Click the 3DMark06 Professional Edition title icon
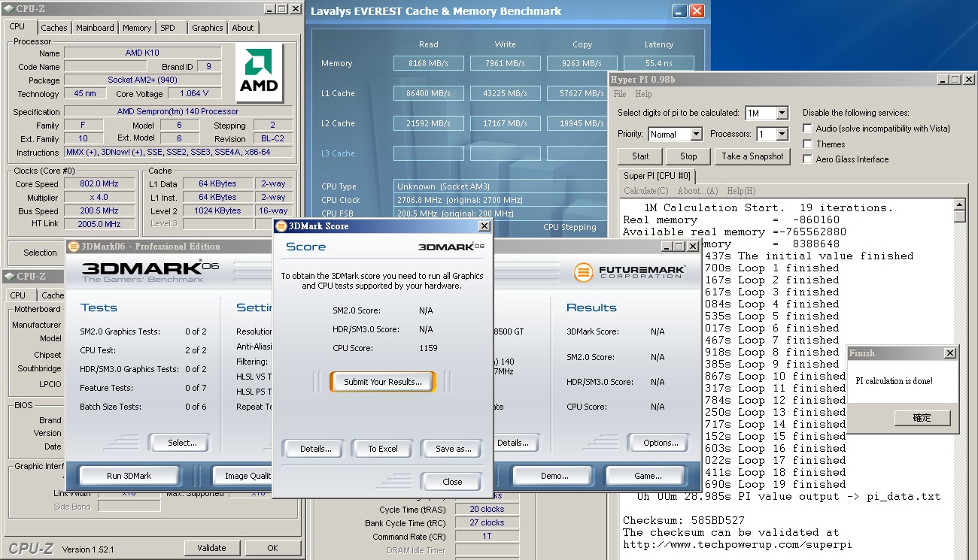Viewport: 978px width, 560px height. pos(73,247)
